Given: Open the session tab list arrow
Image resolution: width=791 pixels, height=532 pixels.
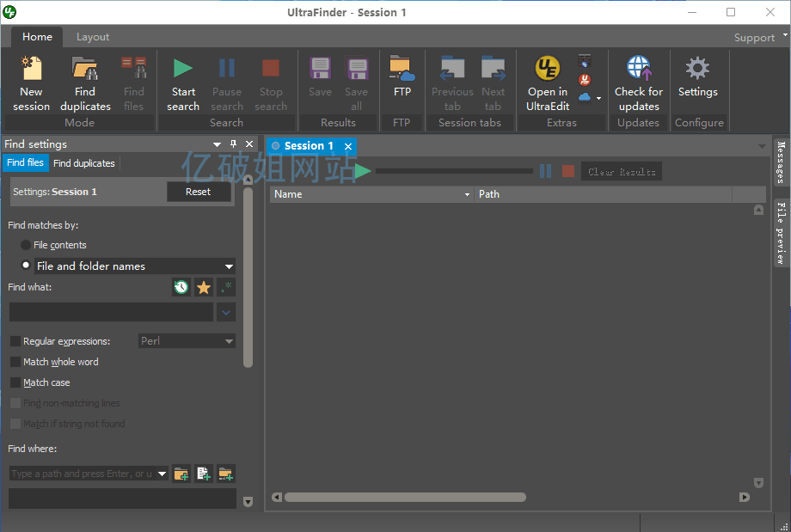Looking at the screenshot, I should pos(761,146).
